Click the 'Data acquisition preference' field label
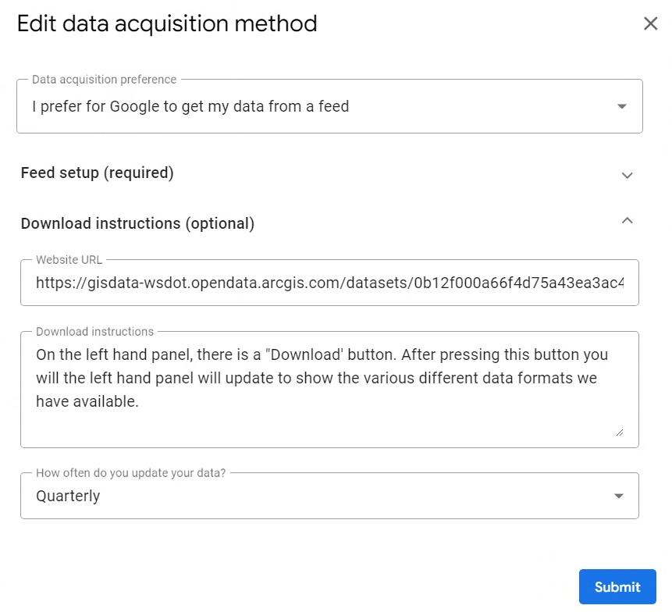672x616 pixels. [x=105, y=80]
